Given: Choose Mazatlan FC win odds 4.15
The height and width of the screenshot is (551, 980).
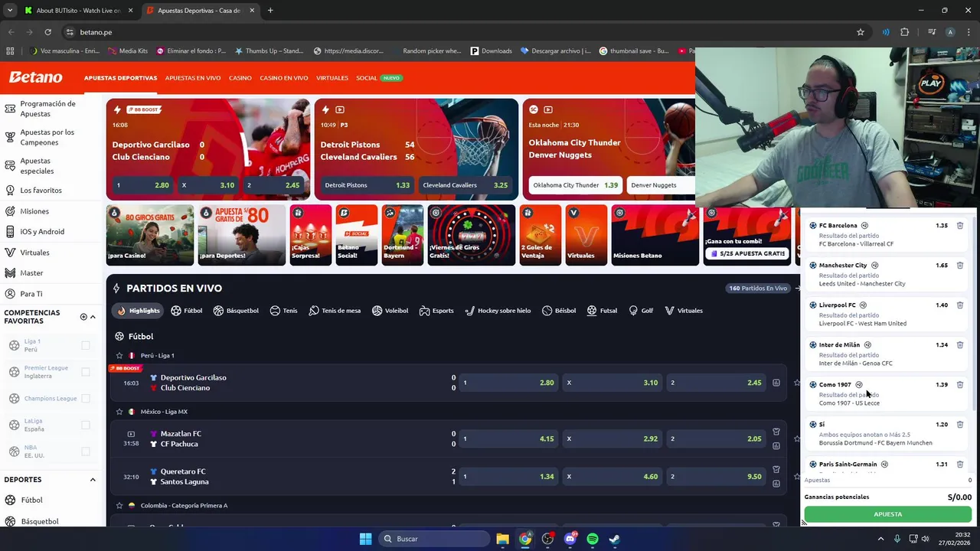Looking at the screenshot, I should pos(508,439).
